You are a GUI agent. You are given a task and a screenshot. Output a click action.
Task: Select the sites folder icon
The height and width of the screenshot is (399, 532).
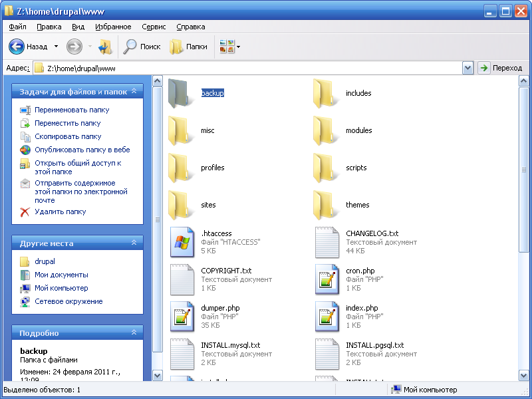pyautogui.click(x=180, y=205)
